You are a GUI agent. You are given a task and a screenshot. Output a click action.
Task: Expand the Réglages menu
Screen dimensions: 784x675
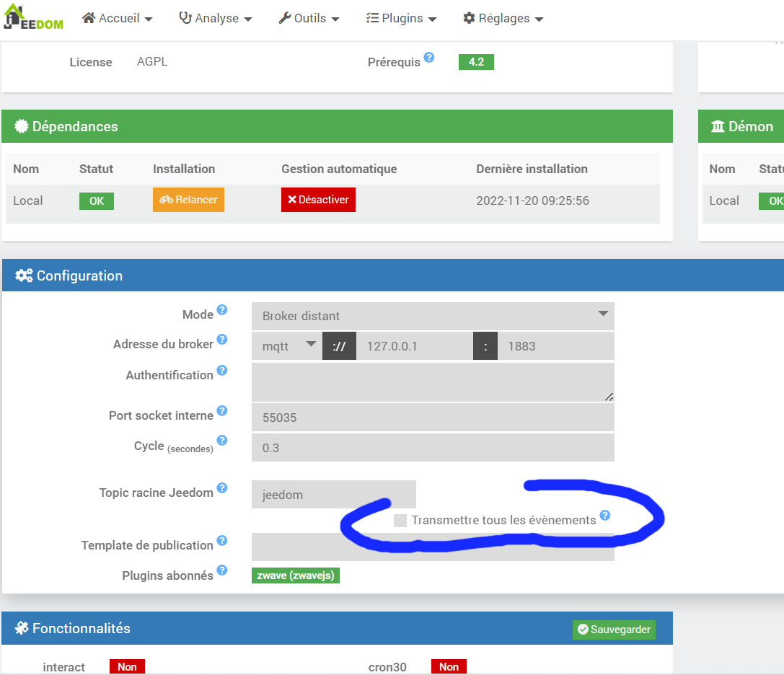pos(503,18)
